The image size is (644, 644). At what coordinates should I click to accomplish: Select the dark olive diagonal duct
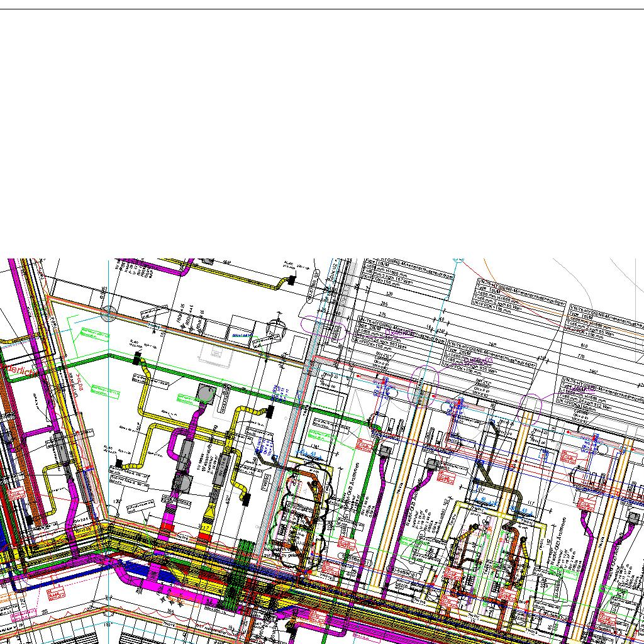tap(484, 470)
